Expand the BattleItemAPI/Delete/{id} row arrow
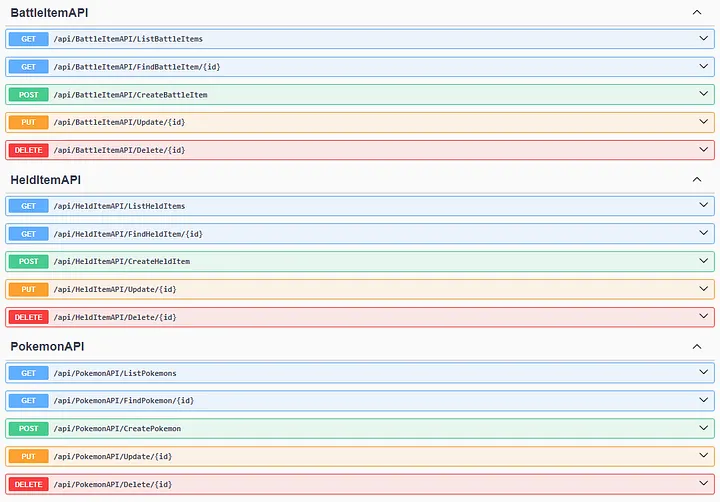This screenshot has width=720, height=502. point(703,150)
